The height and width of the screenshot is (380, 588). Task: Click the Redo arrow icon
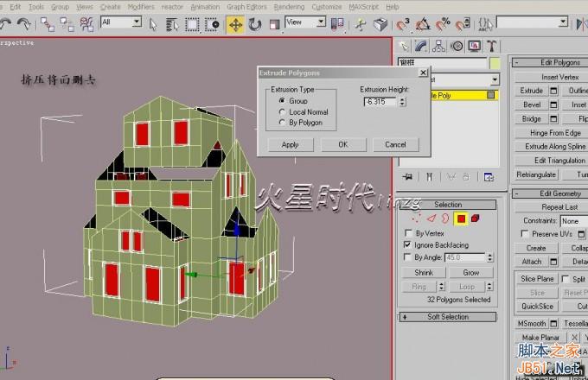coord(24,24)
